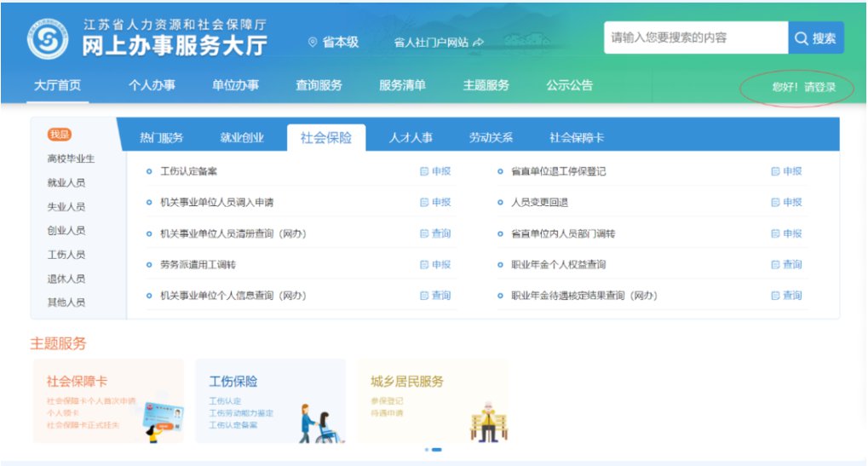
Task: Select 高校毕业生 in the identity list
Action: coord(71,159)
